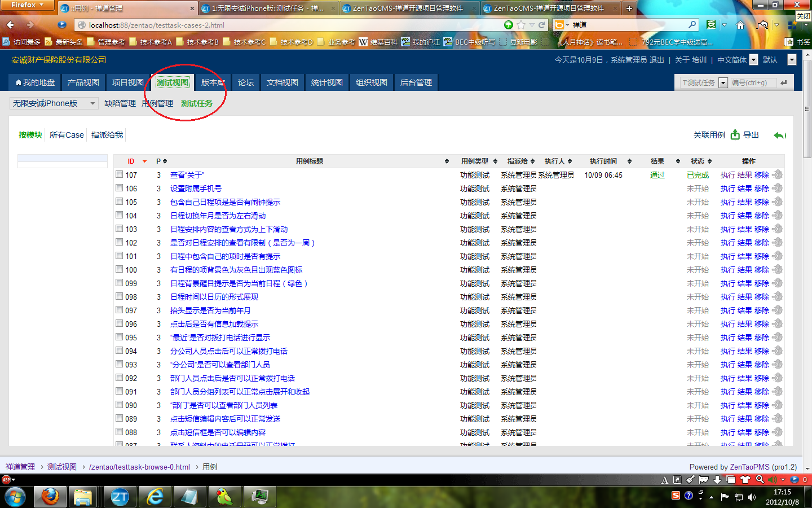Viewport: 812px width, 508px height.
Task: Check the box next to case 100
Action: (120, 269)
